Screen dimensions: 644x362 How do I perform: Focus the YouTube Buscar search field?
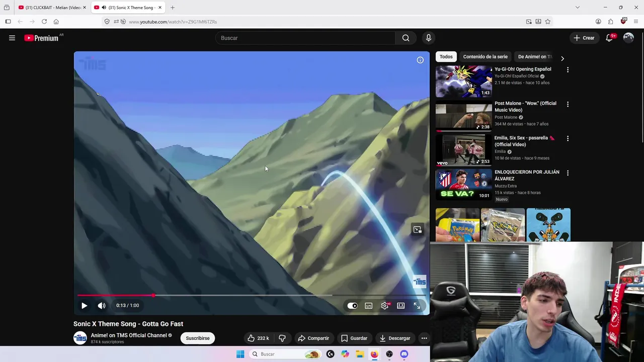(306, 38)
